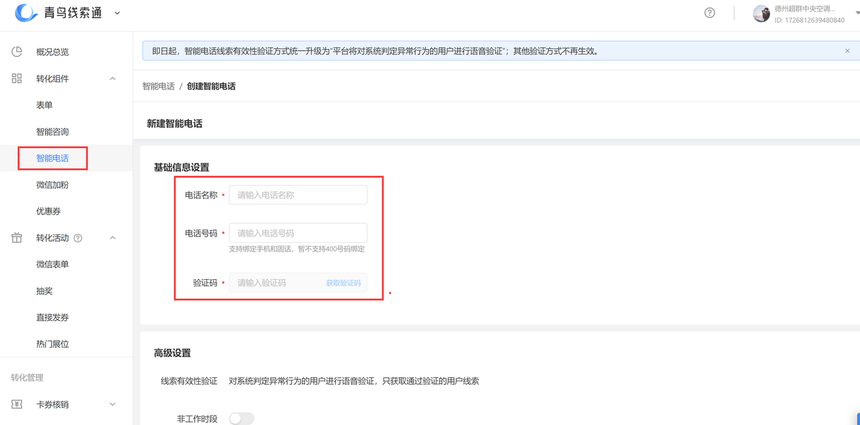Open the help question mark icon

pyautogui.click(x=709, y=13)
